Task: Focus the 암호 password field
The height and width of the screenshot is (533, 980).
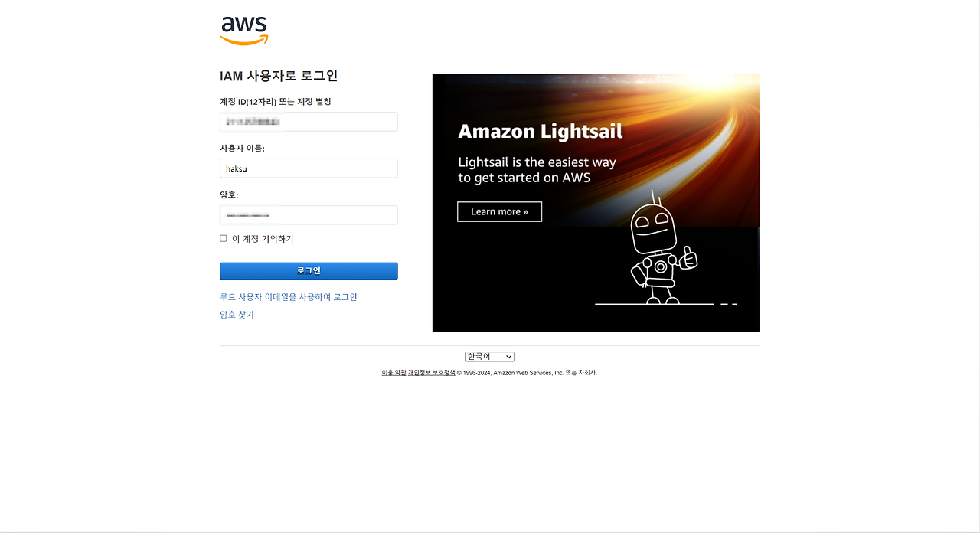Action: (309, 215)
